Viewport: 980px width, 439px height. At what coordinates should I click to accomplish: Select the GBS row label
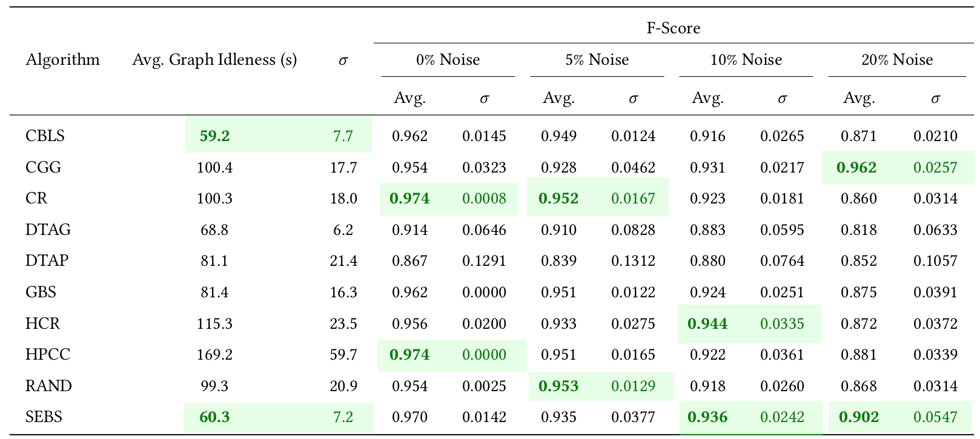(x=41, y=292)
